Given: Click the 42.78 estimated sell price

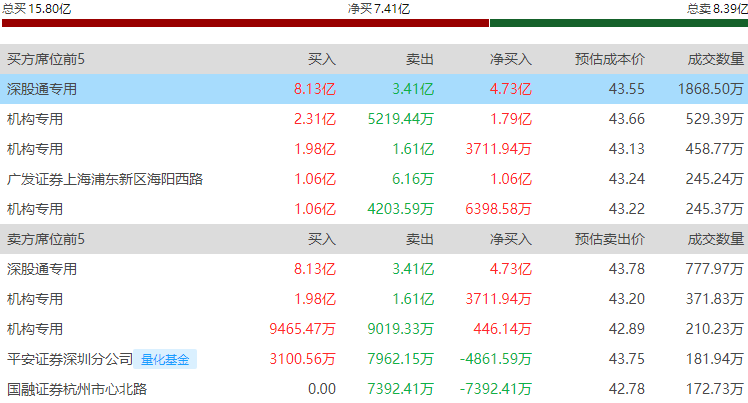Looking at the screenshot, I should point(626,390).
